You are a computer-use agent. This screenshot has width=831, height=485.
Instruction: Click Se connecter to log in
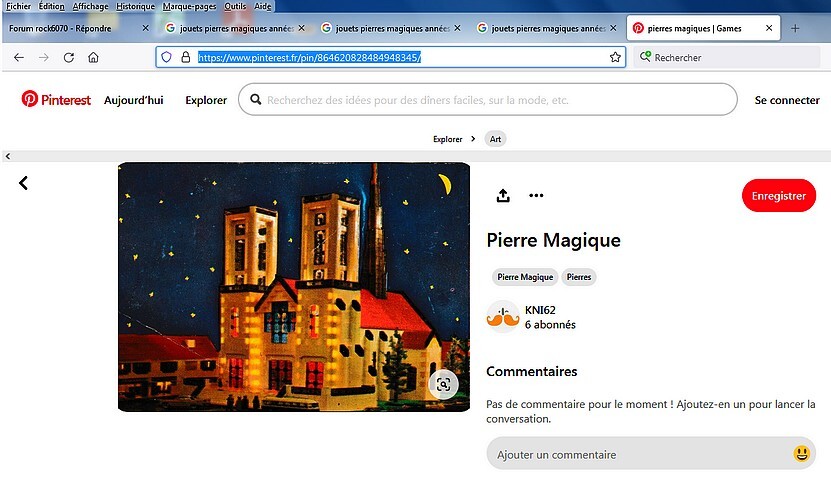coord(787,100)
